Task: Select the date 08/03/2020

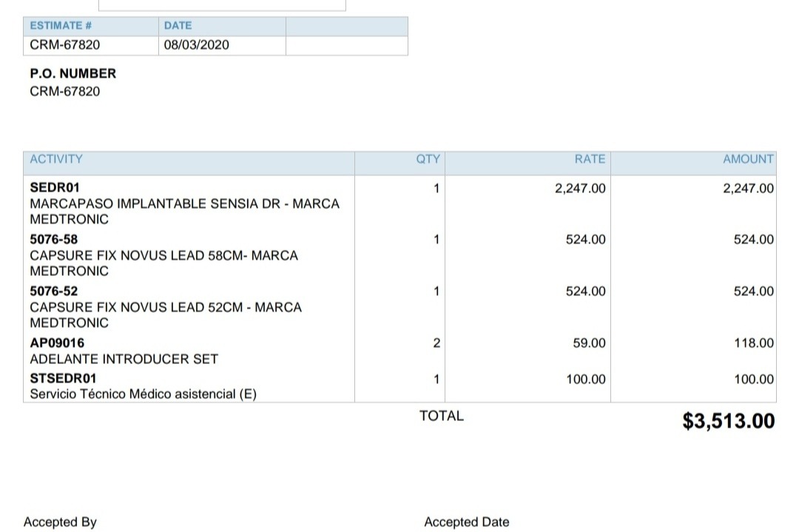Action: 196,45
